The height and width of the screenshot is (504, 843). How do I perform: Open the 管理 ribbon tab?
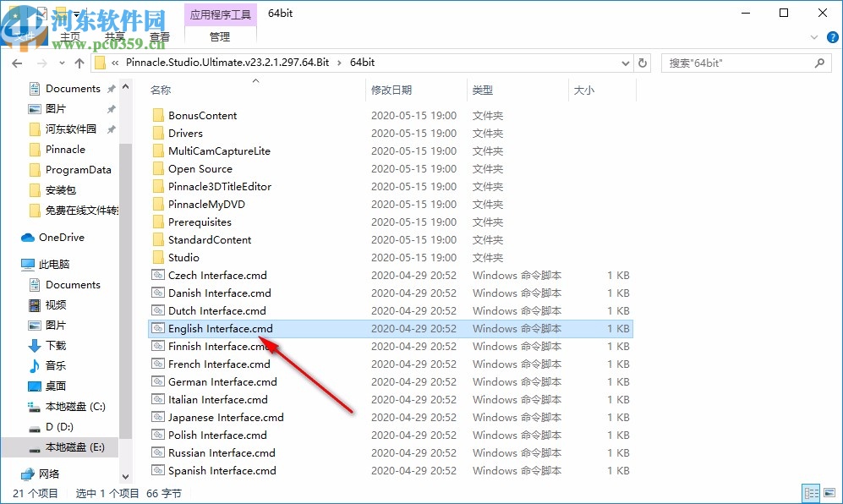coord(220,36)
